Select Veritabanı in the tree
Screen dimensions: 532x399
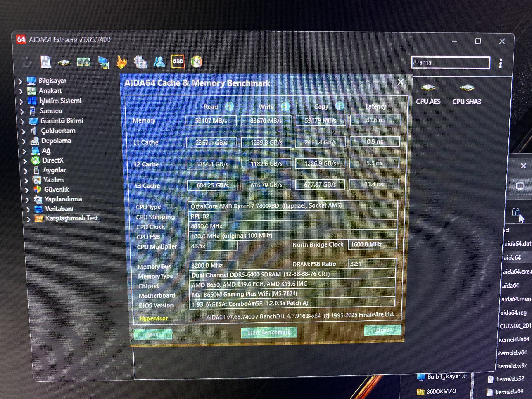pos(59,209)
